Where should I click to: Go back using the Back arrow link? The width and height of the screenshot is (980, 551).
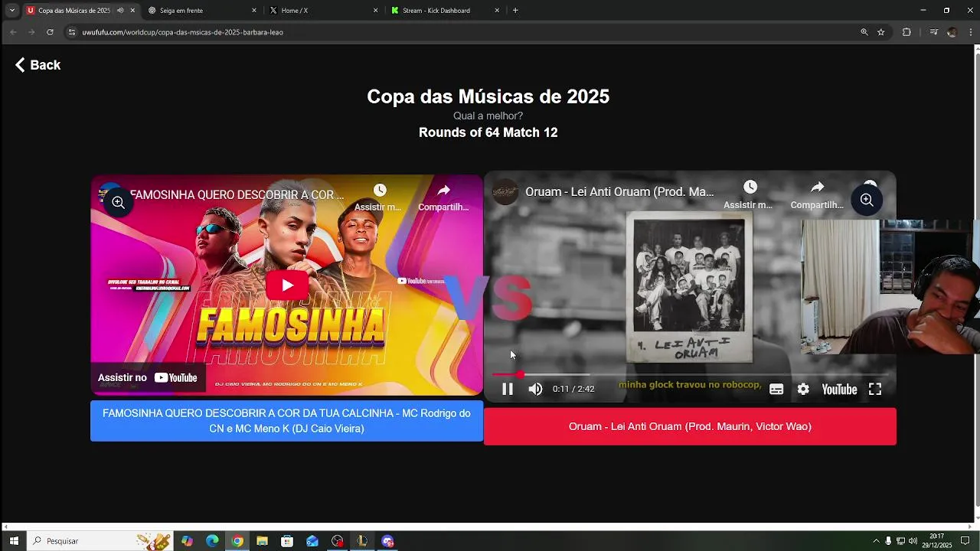[38, 65]
